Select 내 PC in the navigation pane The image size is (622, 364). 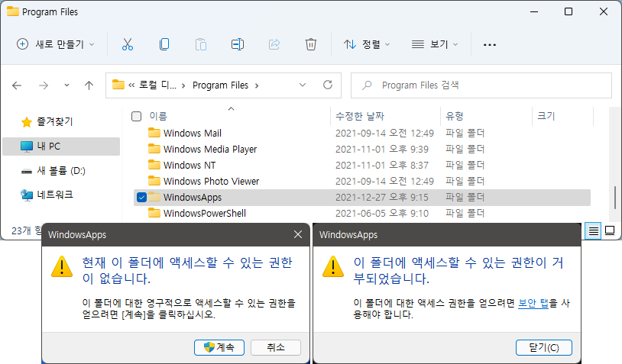[61, 147]
